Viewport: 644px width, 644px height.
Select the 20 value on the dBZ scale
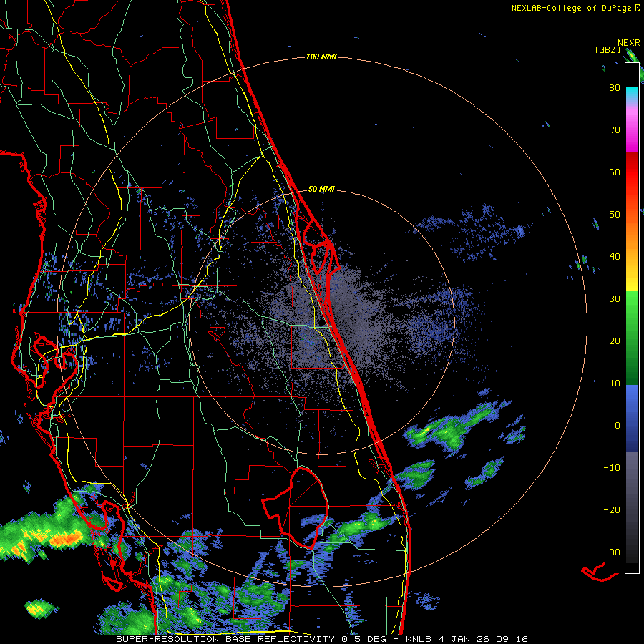pos(615,341)
